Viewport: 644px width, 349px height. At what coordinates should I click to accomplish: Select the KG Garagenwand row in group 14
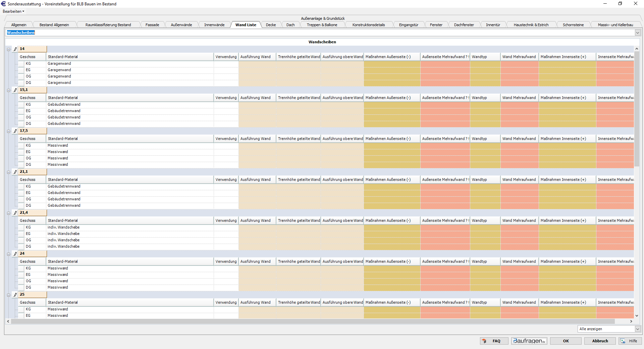click(59, 63)
